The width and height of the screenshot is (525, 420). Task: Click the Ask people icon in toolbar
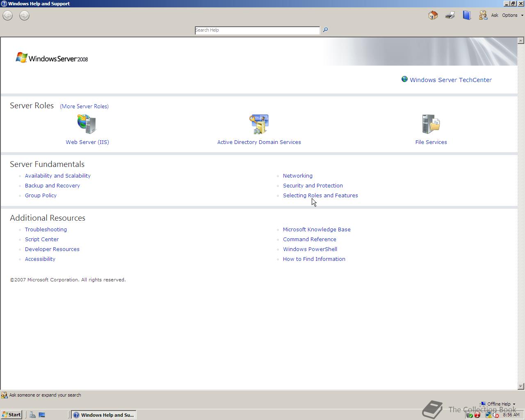[483, 15]
